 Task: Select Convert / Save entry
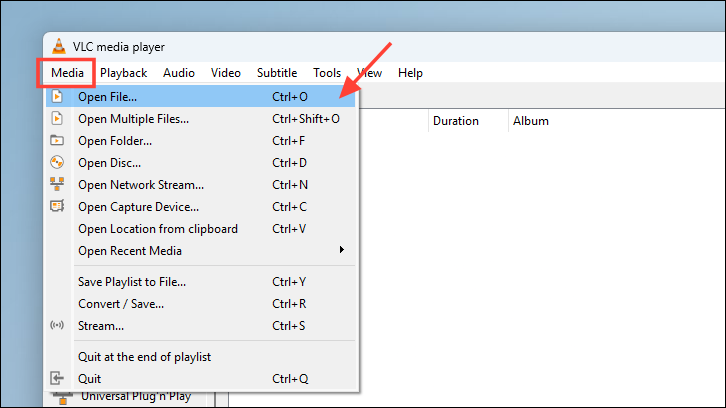pyautogui.click(x=121, y=304)
